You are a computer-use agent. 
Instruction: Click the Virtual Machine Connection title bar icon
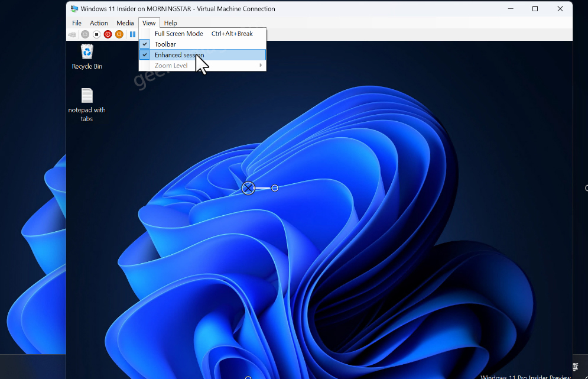click(x=74, y=9)
